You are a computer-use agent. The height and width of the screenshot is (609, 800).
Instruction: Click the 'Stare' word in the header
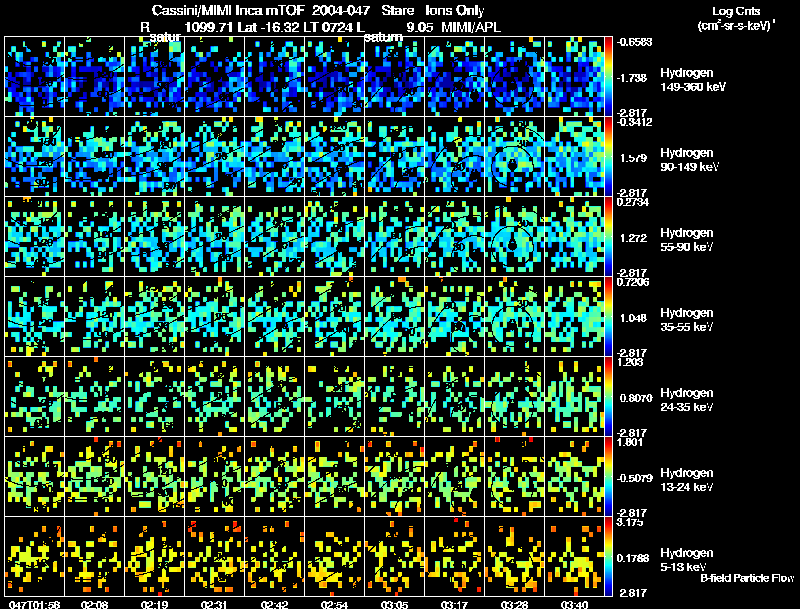pyautogui.click(x=397, y=11)
